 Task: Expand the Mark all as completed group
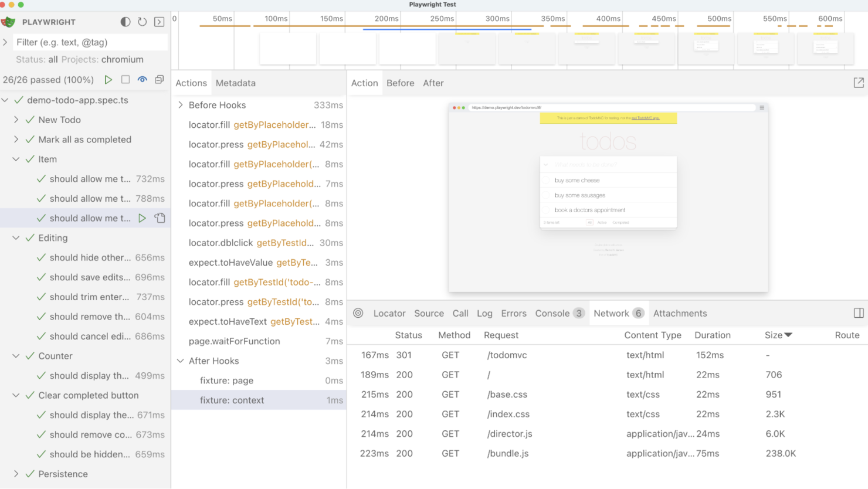[16, 140]
